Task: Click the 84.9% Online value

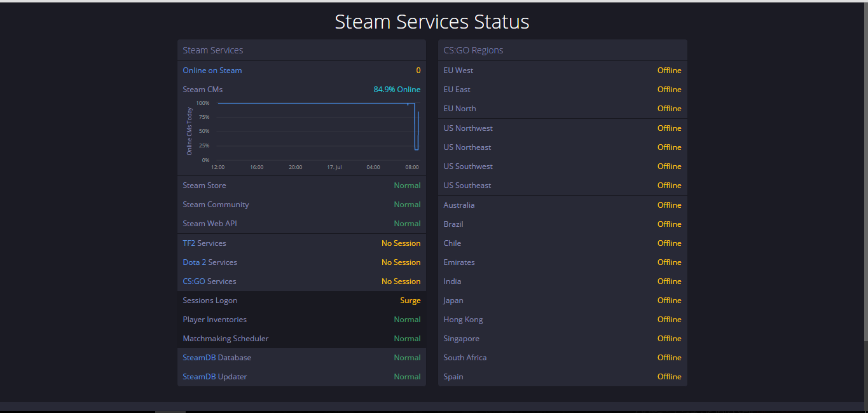Action: 397,90
